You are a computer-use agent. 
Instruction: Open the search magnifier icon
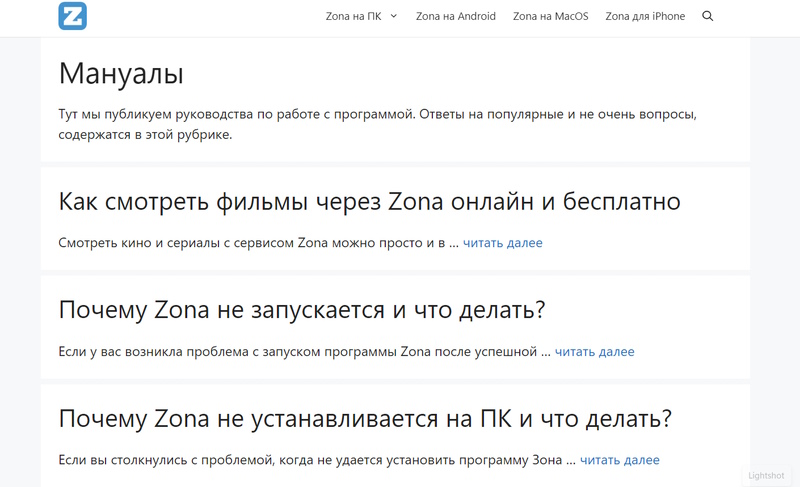pos(708,16)
